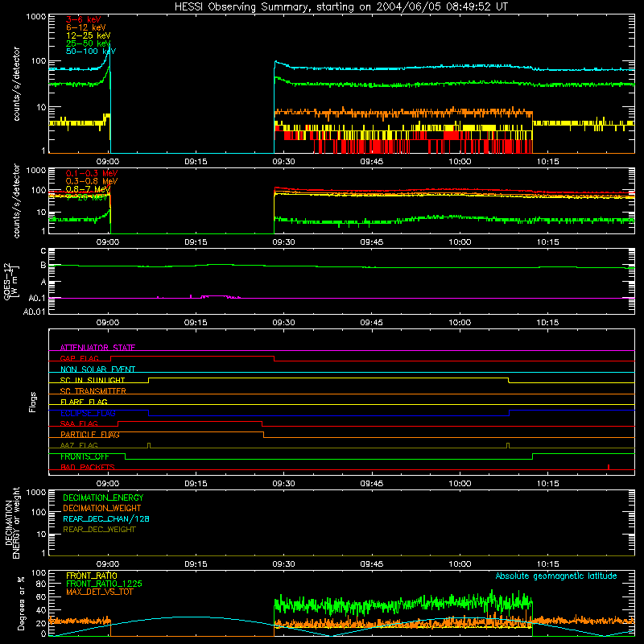The width and height of the screenshot is (644, 644).
Task: Click the Degrees or % axis title
Action: [20, 603]
